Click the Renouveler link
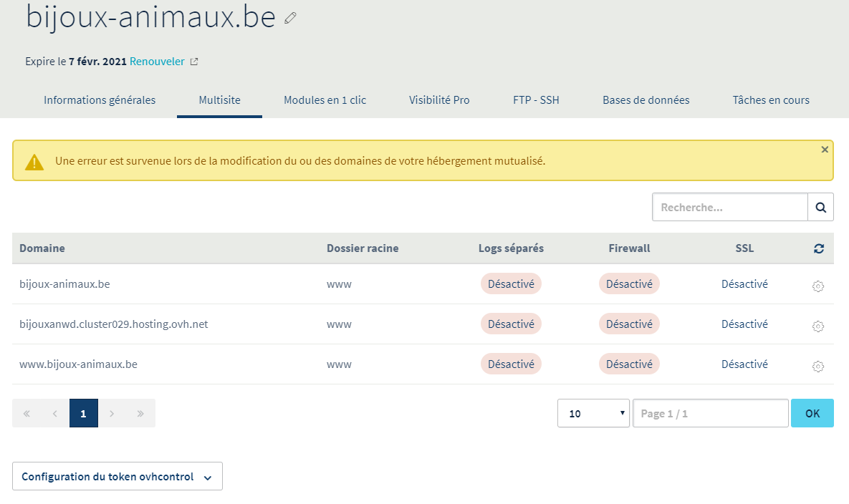The image size is (849, 504). pyautogui.click(x=157, y=62)
